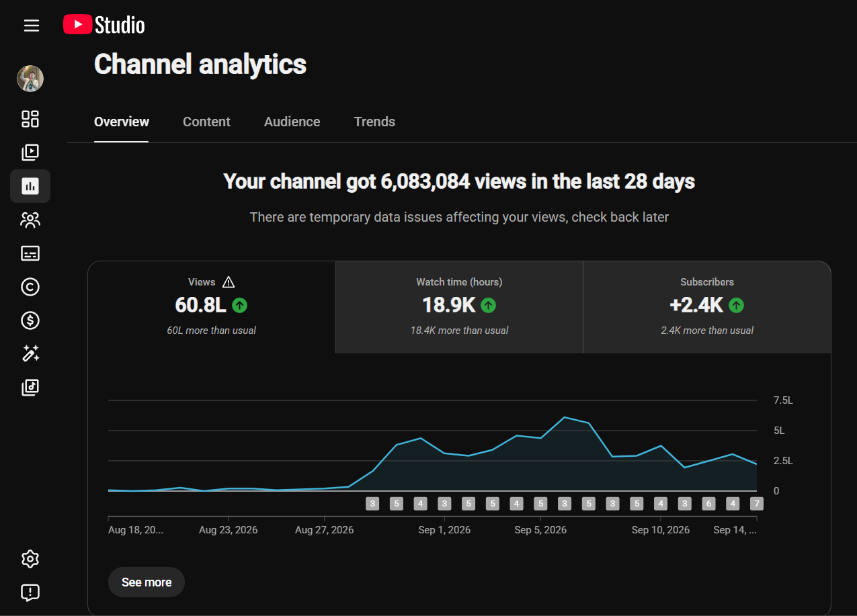Go to the Dashboard sidebar icon

pos(30,119)
